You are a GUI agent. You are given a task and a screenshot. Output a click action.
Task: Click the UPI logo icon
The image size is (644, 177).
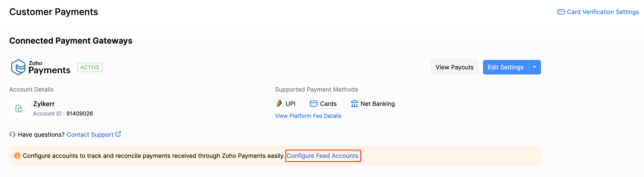click(279, 104)
